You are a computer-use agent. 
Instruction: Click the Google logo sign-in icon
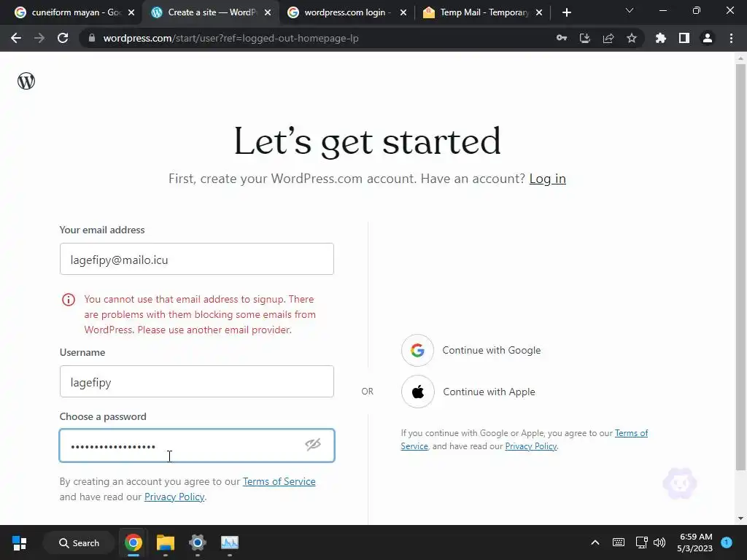point(417,351)
